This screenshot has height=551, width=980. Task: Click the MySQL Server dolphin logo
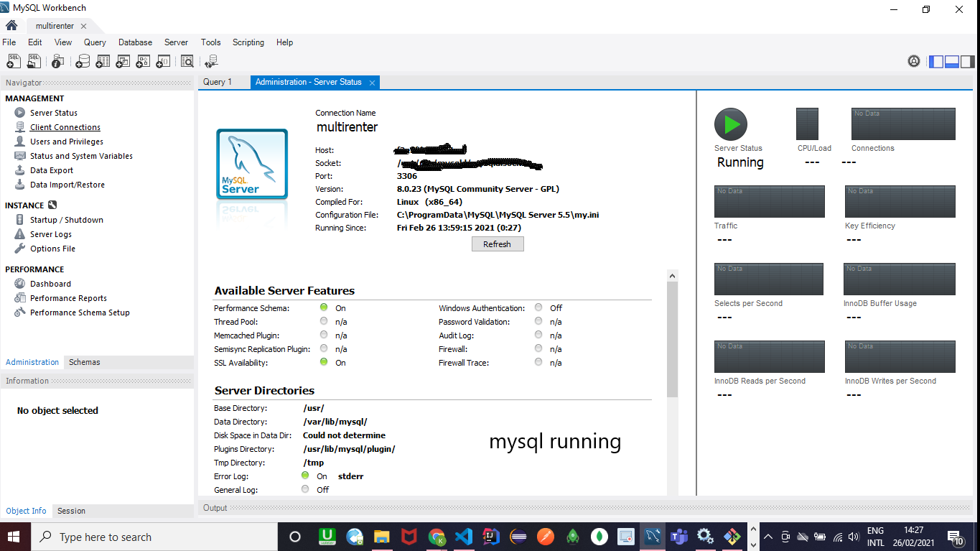[252, 164]
